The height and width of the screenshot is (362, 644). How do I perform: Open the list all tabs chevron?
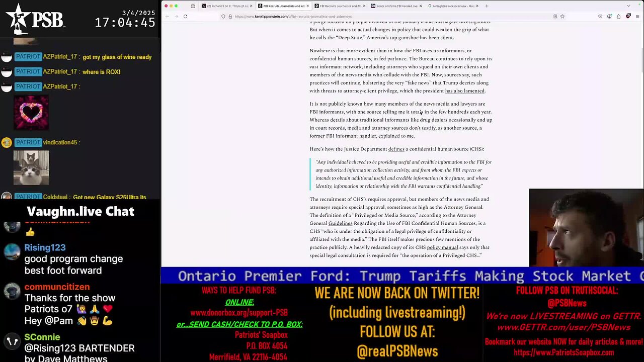pyautogui.click(x=628, y=6)
